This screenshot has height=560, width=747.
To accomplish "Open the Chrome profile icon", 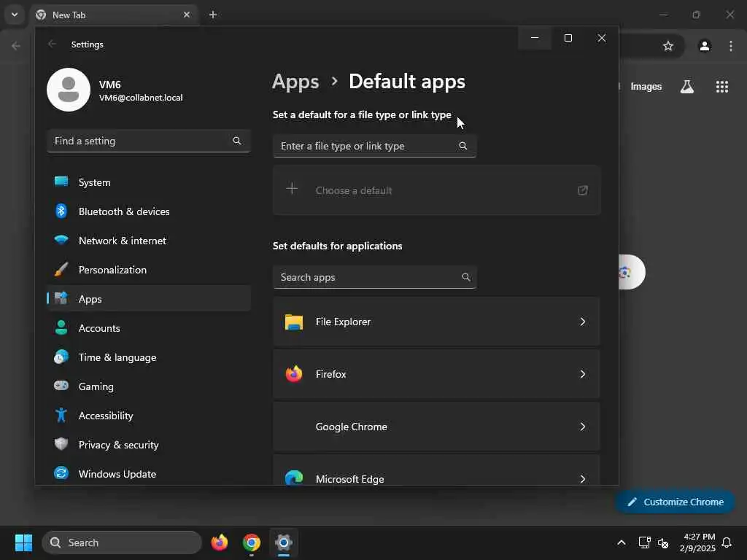I will coord(705,46).
